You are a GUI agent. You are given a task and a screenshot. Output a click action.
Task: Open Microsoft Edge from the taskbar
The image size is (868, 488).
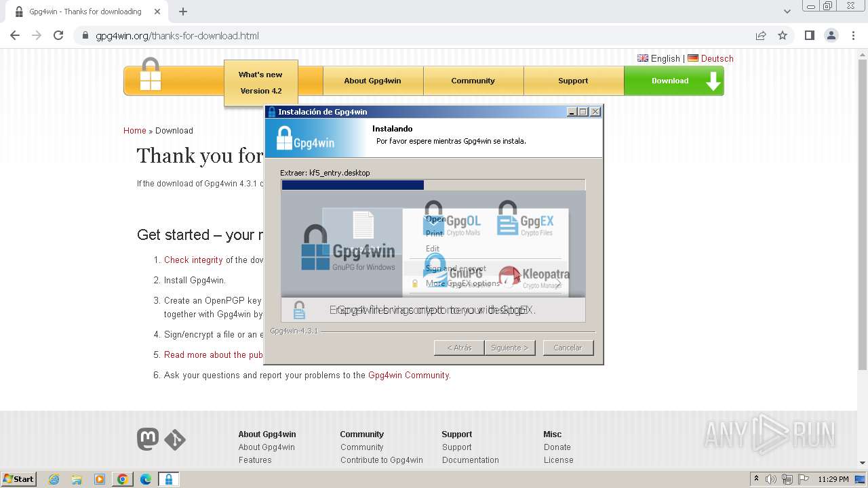tap(146, 479)
